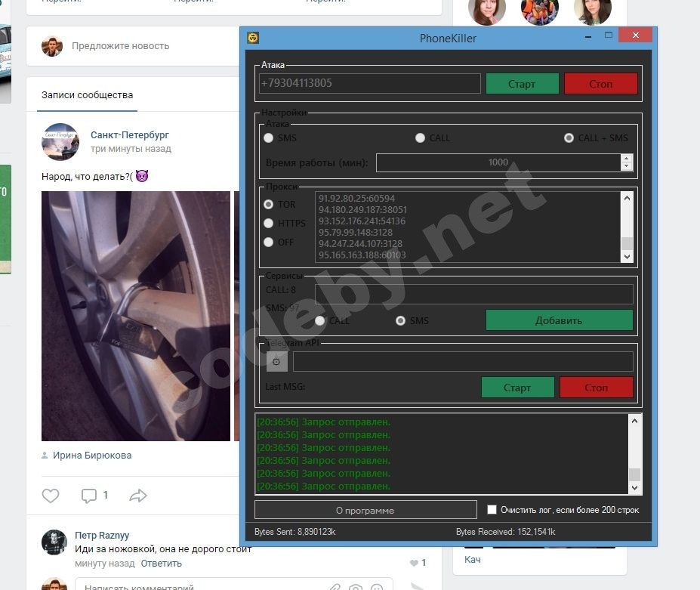Stop Telegram API with Стоп button
This screenshot has width=700, height=590.
(x=596, y=388)
